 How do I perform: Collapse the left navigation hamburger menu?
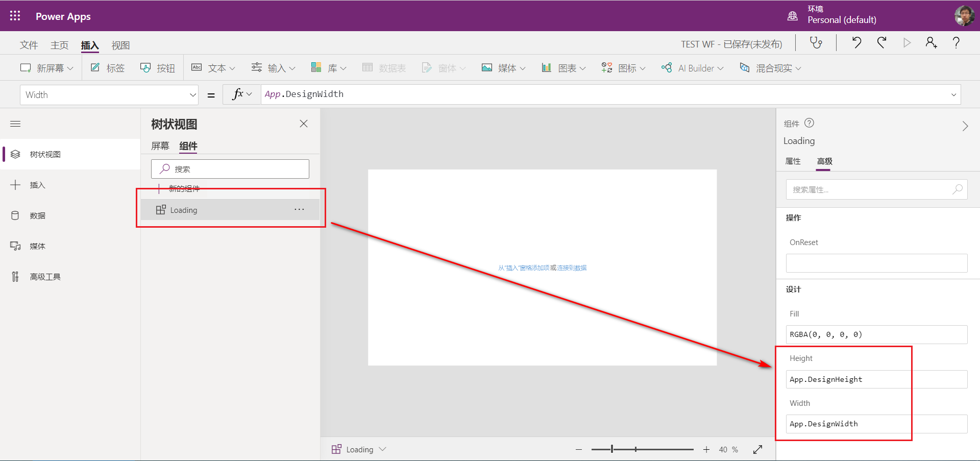(x=15, y=124)
